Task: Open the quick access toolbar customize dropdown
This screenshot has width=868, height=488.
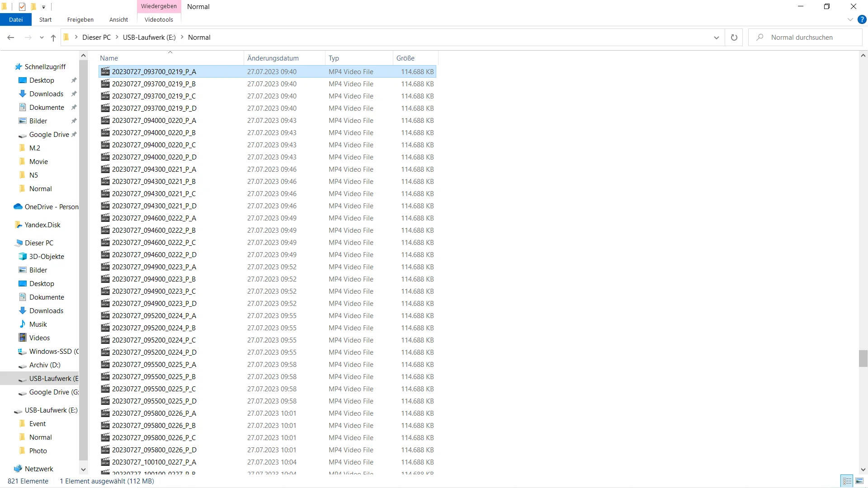Action: 43,7
